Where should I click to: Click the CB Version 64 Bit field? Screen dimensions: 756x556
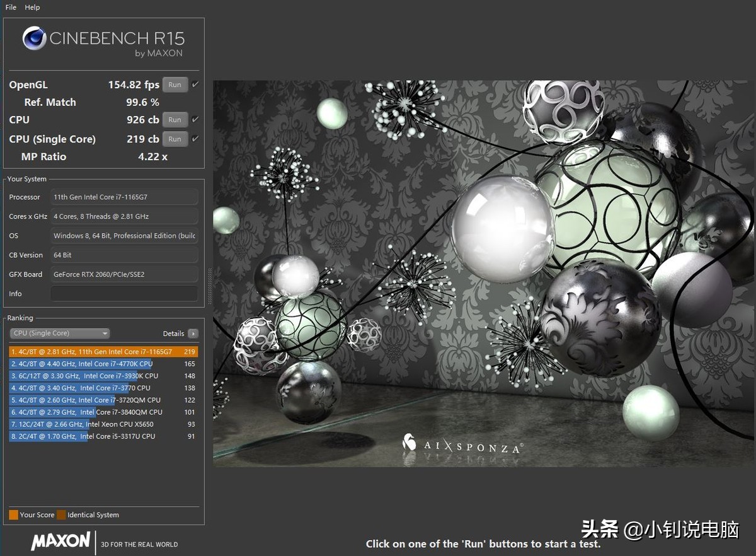124,255
